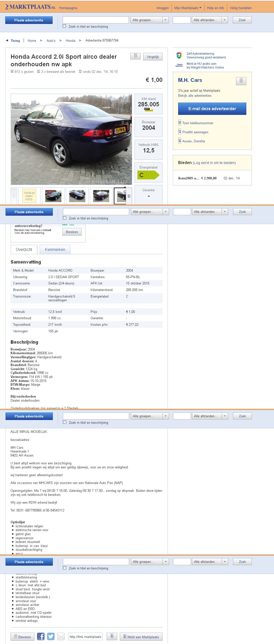Click the envelope icon to email ad

click(x=61, y=636)
